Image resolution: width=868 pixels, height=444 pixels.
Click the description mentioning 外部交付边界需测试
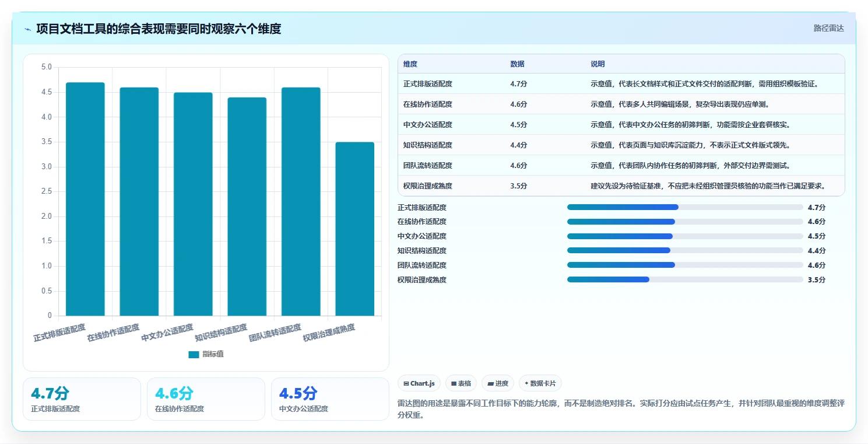point(690,166)
